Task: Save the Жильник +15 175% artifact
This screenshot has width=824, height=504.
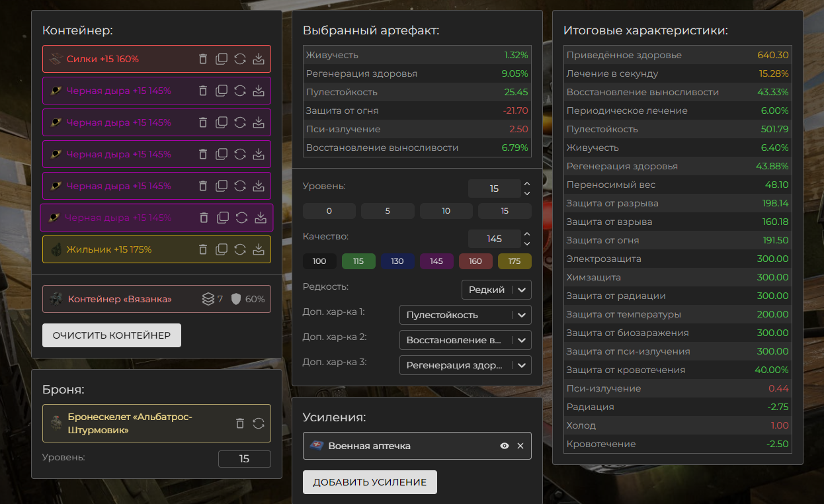Action: 259,249
